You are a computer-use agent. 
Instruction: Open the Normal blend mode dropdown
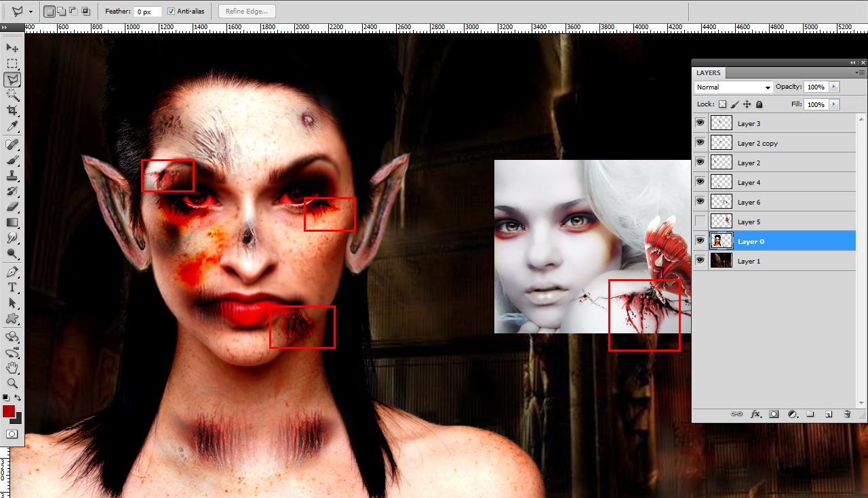(734, 87)
